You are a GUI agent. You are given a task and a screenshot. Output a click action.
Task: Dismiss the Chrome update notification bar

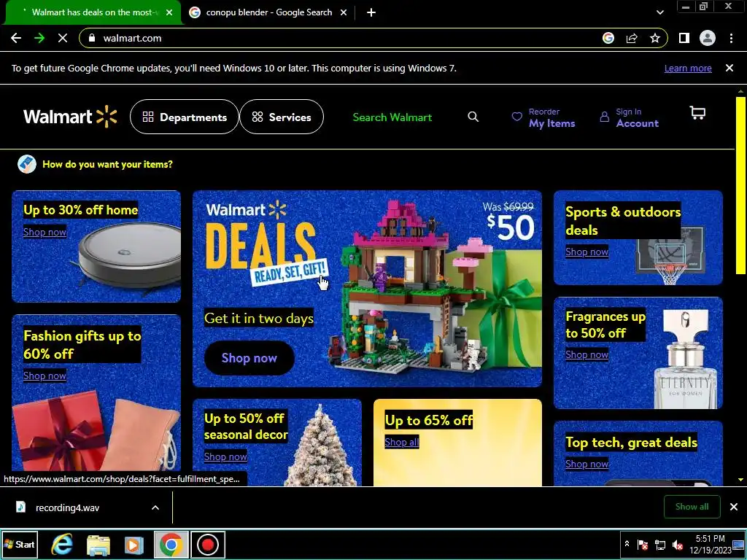coord(729,68)
